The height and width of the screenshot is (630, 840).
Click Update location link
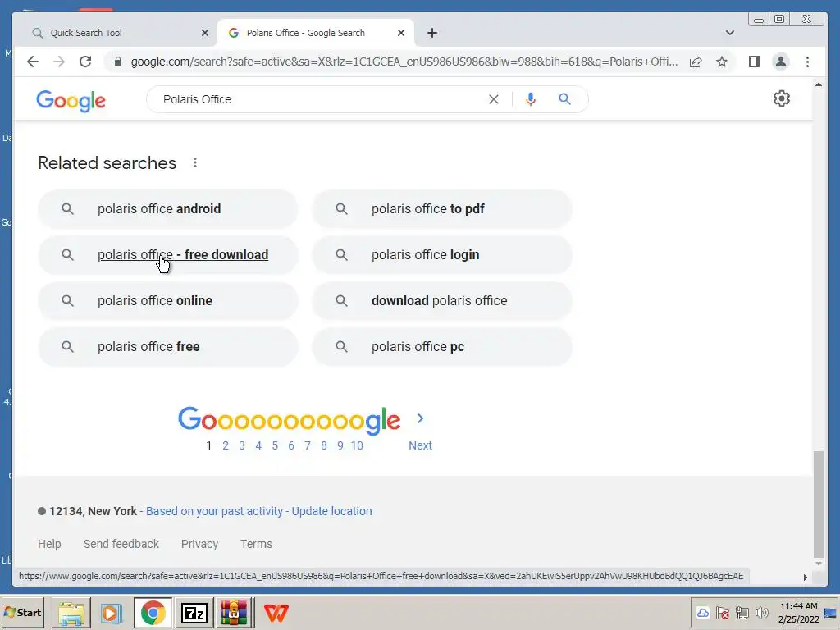331,511
